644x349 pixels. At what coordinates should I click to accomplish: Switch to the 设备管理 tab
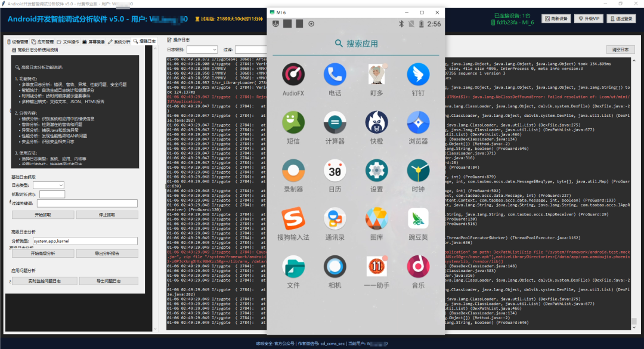click(x=18, y=42)
